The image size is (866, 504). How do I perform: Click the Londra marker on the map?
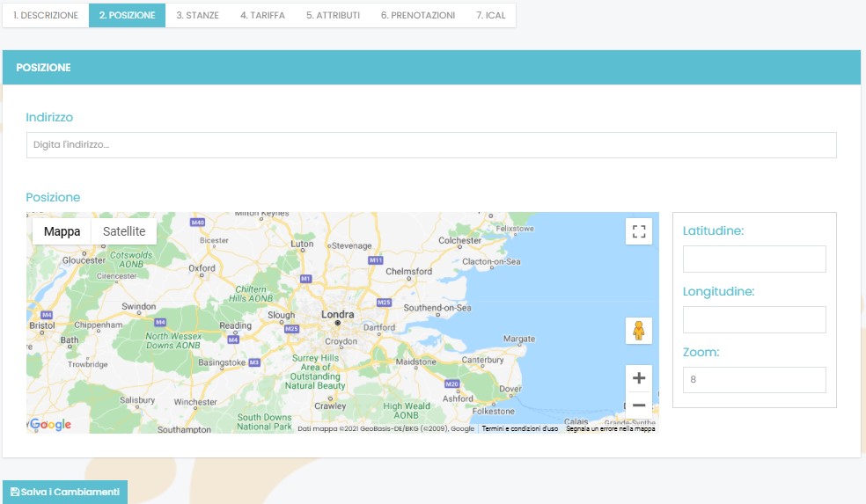coord(338,323)
